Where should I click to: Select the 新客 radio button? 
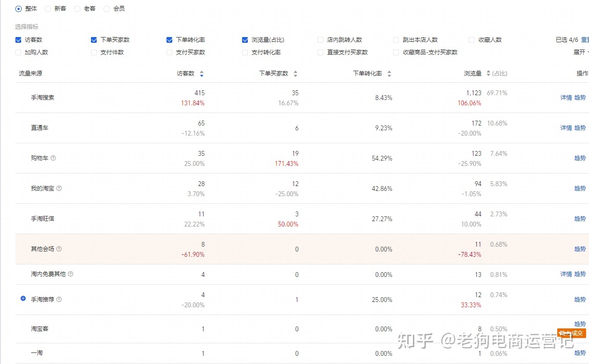pyautogui.click(x=48, y=9)
